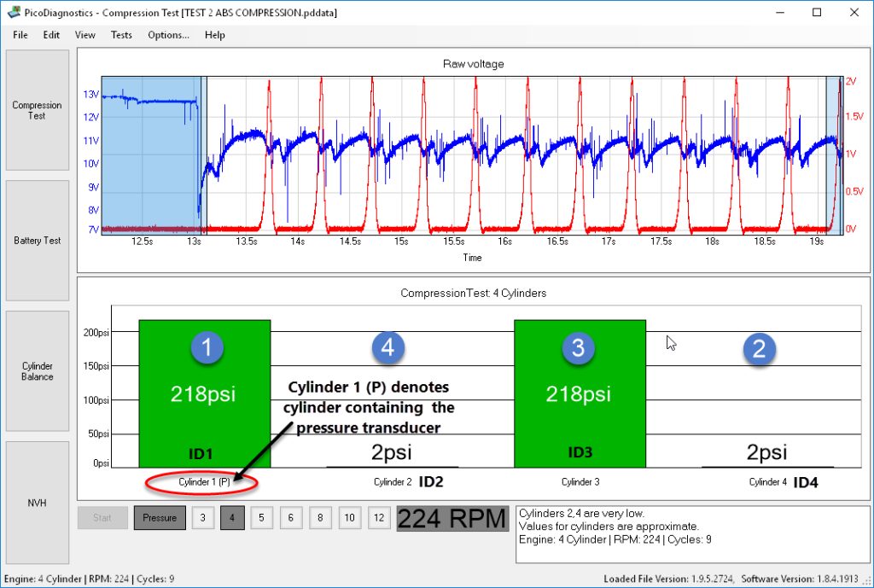Click the green Cylinder 3 218psi bar
This screenshot has height=588, width=874.
(580, 393)
